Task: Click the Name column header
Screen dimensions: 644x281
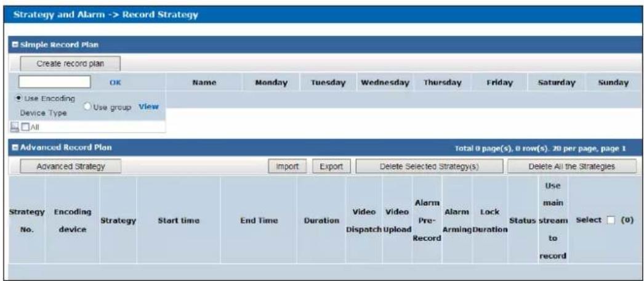Action: (x=204, y=83)
